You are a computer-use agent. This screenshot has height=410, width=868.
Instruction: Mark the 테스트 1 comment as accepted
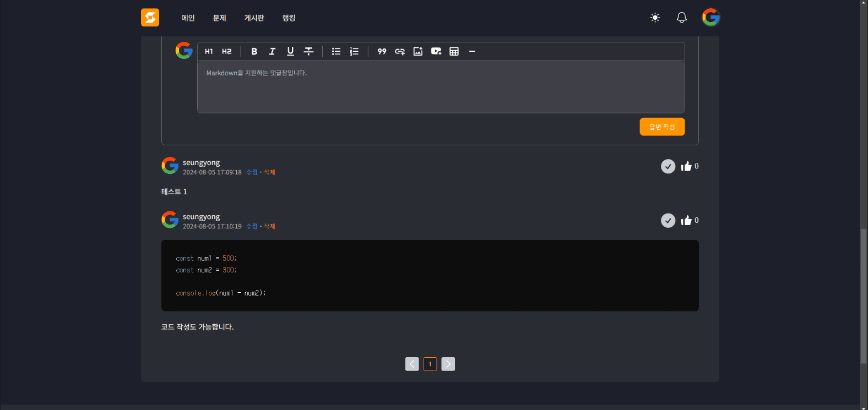coord(668,166)
